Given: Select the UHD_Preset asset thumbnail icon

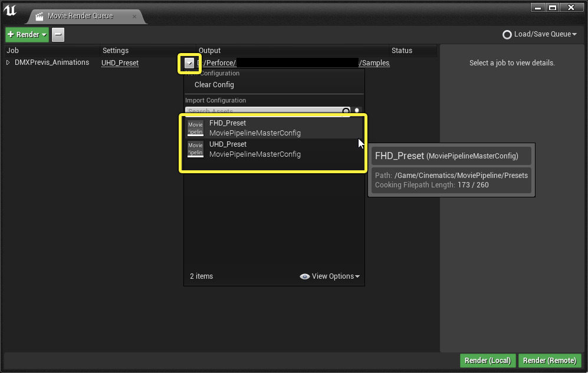Looking at the screenshot, I should pos(195,149).
